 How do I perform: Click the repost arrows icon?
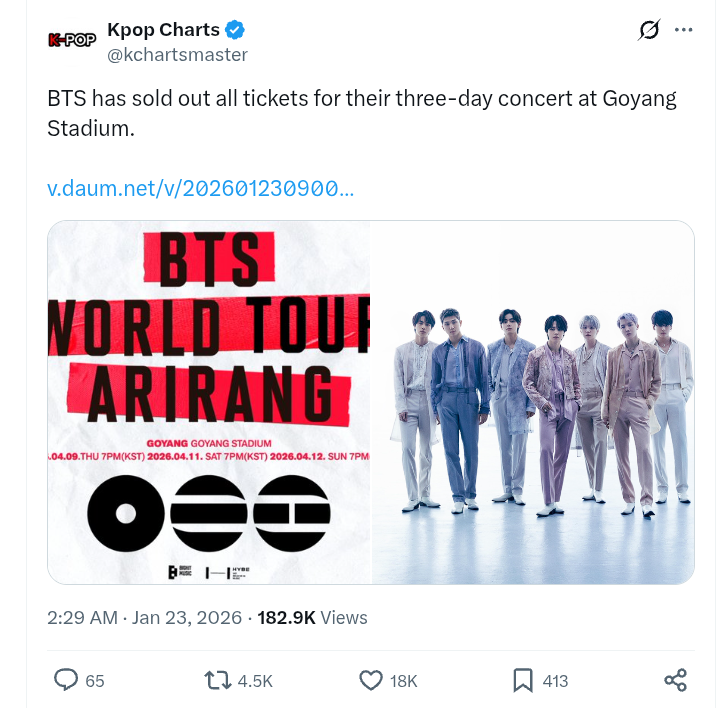tap(216, 681)
